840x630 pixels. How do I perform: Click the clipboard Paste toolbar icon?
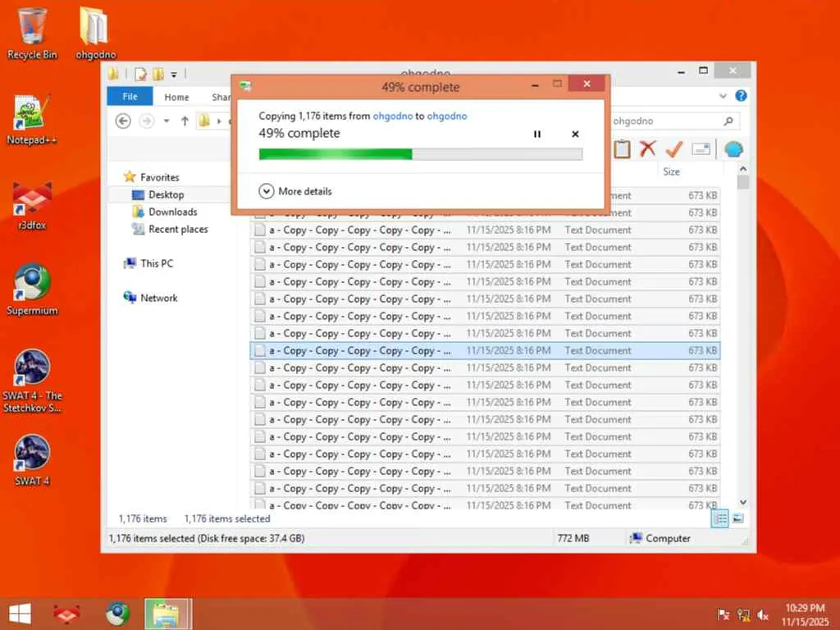point(622,149)
